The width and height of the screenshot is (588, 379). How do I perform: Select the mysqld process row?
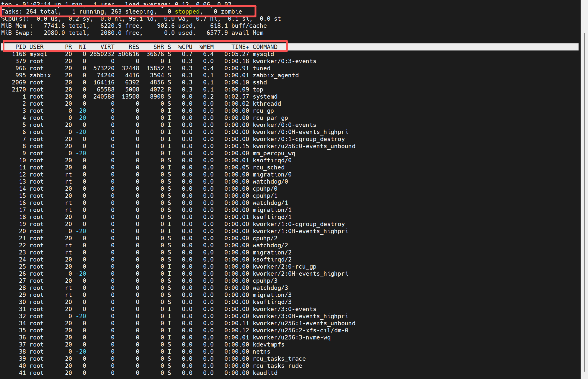coord(263,54)
